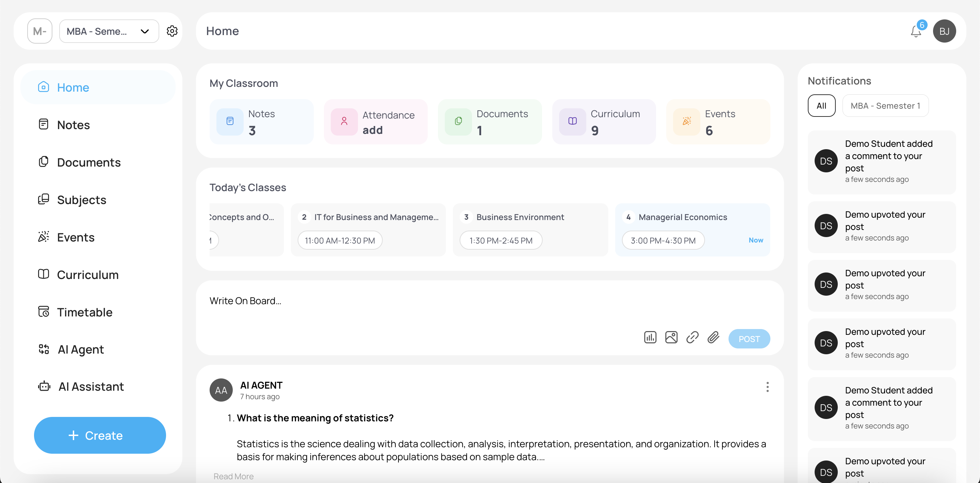
Task: Click the Home page title in header
Action: (x=223, y=31)
